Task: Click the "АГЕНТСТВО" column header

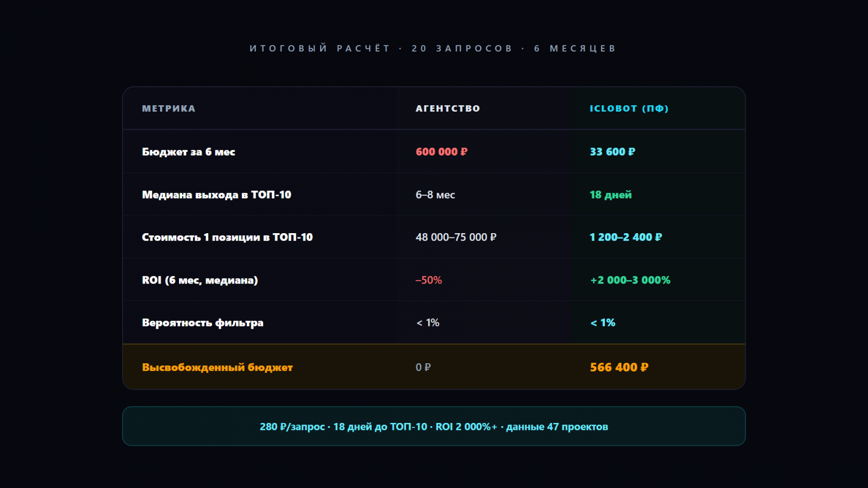Action: coord(448,108)
